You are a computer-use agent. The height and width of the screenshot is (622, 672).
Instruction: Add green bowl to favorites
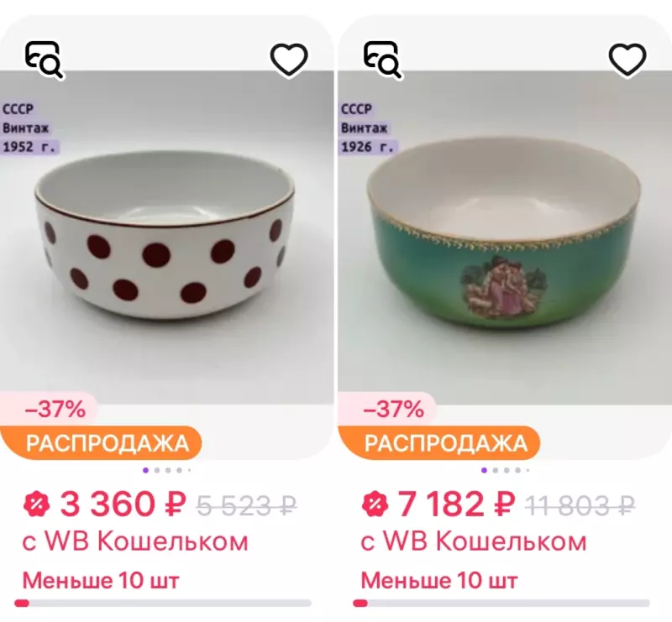click(627, 60)
